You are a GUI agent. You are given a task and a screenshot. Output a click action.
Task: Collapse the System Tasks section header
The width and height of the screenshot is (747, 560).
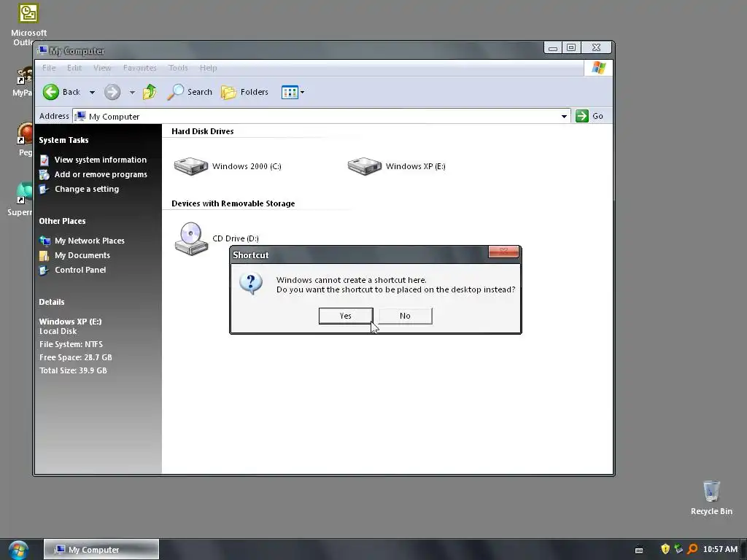[x=64, y=140]
